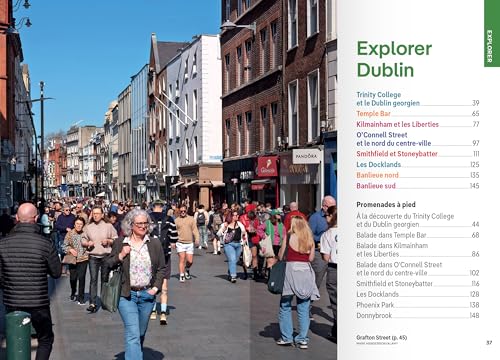Click the Grafton Street photo

168,180
